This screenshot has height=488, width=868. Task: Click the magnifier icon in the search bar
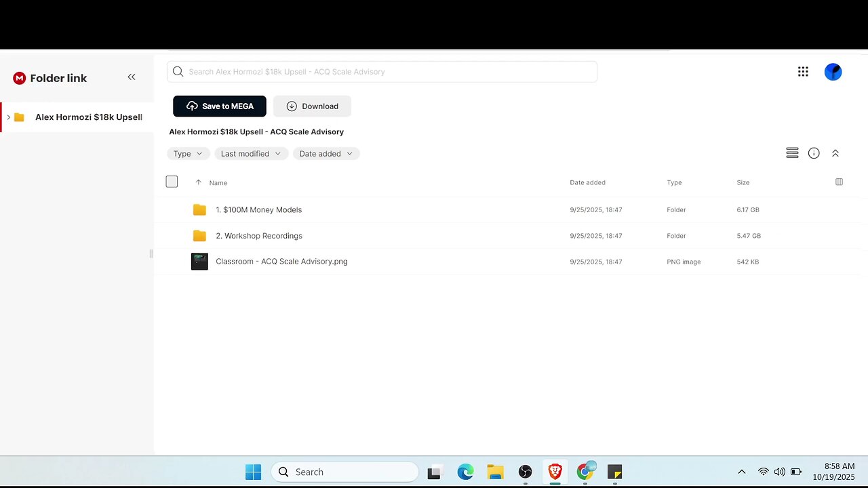coord(178,72)
